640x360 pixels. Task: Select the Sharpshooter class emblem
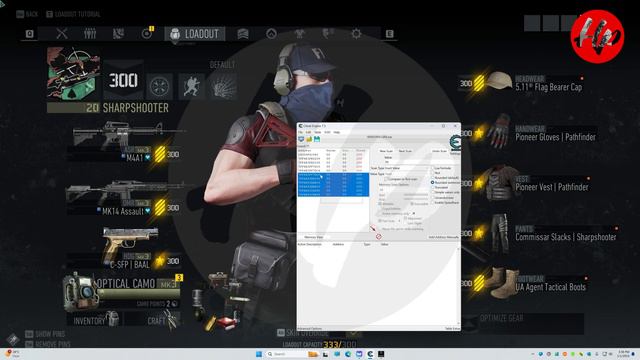click(73, 73)
